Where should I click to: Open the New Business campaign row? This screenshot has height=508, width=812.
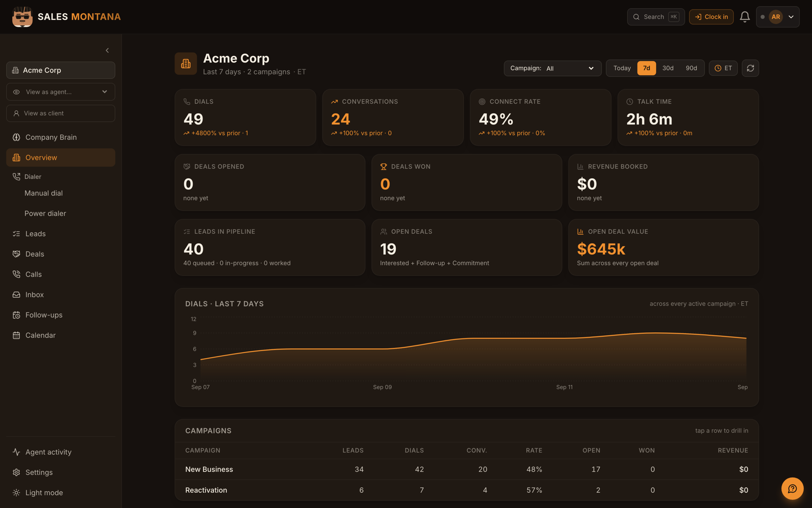[x=466, y=469]
